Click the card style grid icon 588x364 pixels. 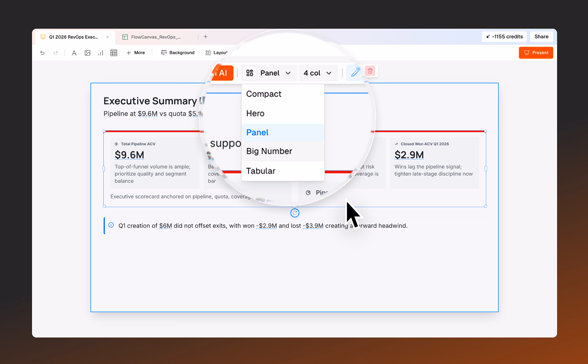click(x=250, y=73)
